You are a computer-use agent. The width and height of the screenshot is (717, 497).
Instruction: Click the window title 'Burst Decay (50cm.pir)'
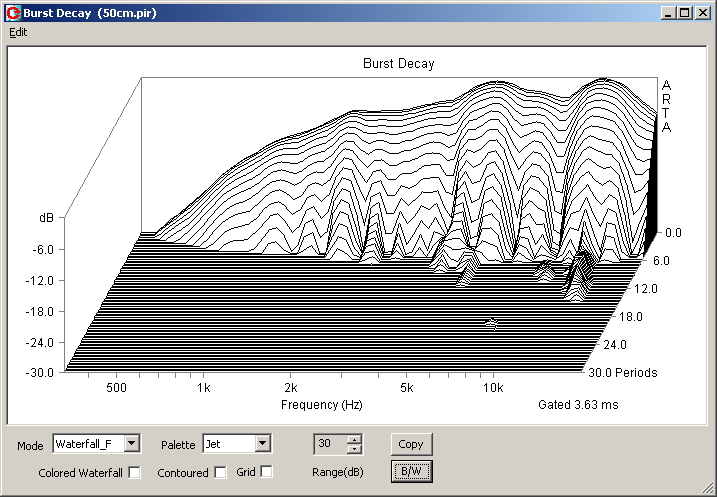(90, 13)
